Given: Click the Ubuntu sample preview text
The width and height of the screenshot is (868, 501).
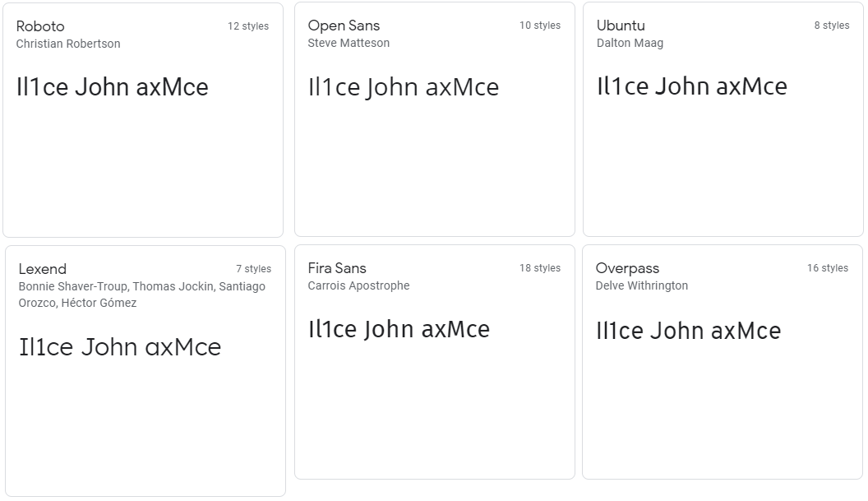Looking at the screenshot, I should click(x=691, y=86).
